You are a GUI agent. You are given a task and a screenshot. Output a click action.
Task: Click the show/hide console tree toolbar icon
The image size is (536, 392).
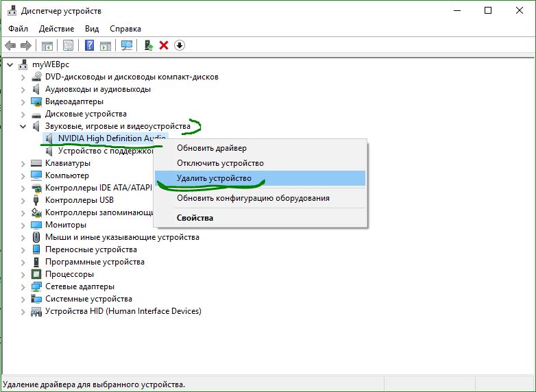tap(47, 45)
